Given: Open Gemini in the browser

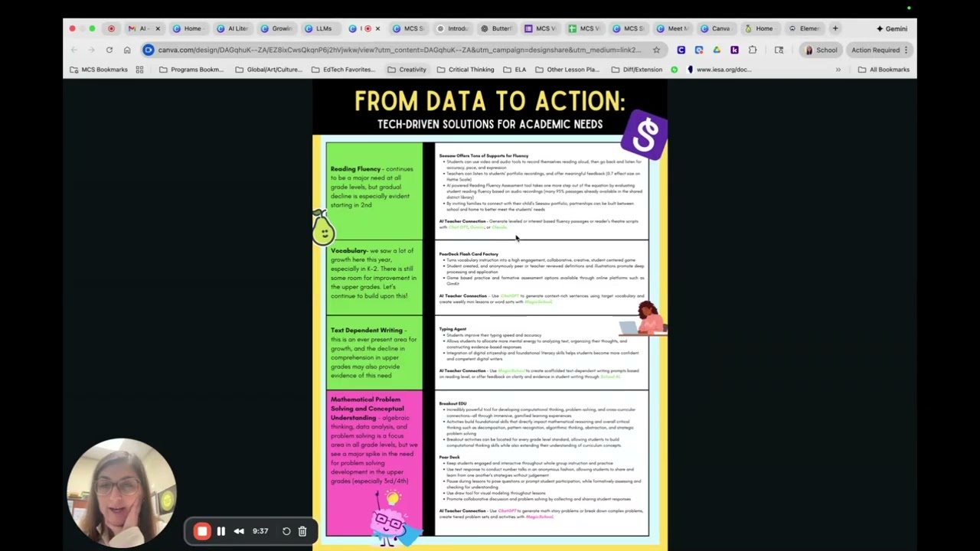Looking at the screenshot, I should point(893,28).
